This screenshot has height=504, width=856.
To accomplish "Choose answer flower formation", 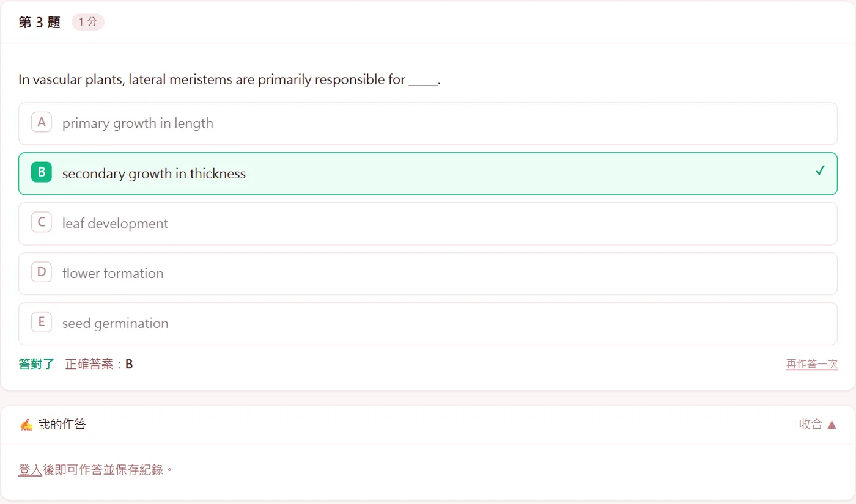I will [x=428, y=274].
